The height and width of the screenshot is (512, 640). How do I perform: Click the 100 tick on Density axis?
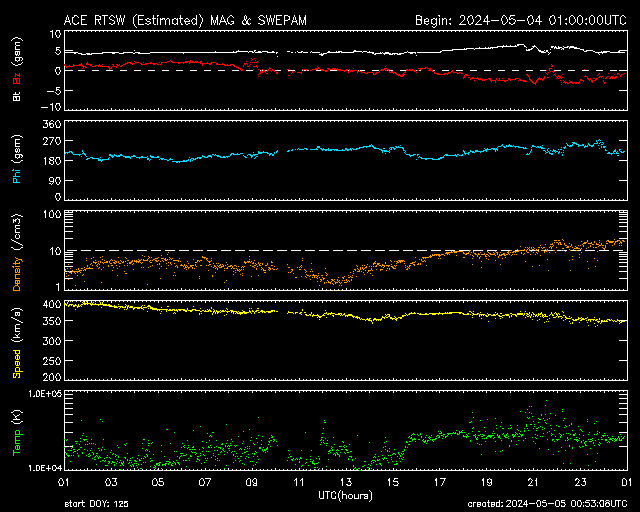click(x=46, y=214)
